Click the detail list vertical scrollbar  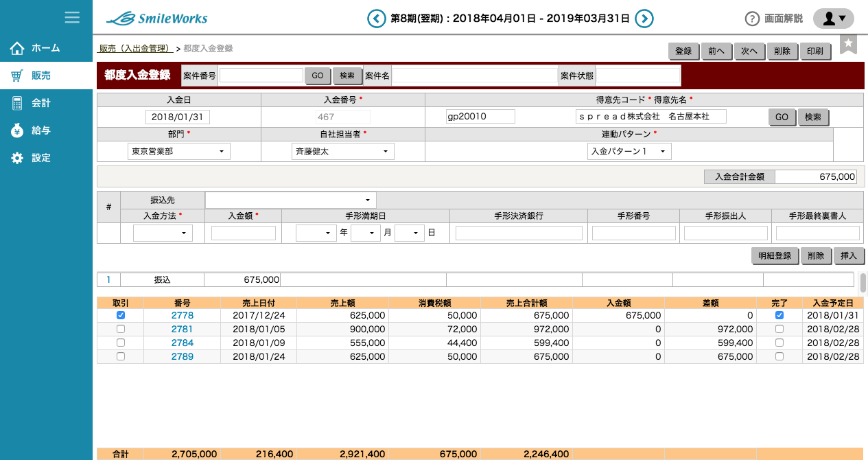click(x=863, y=282)
